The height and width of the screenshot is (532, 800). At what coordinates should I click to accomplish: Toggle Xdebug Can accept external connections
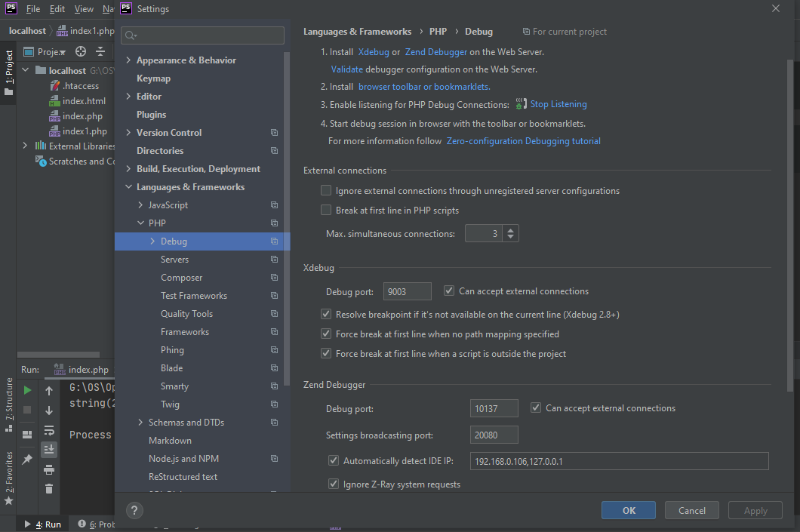click(x=449, y=291)
